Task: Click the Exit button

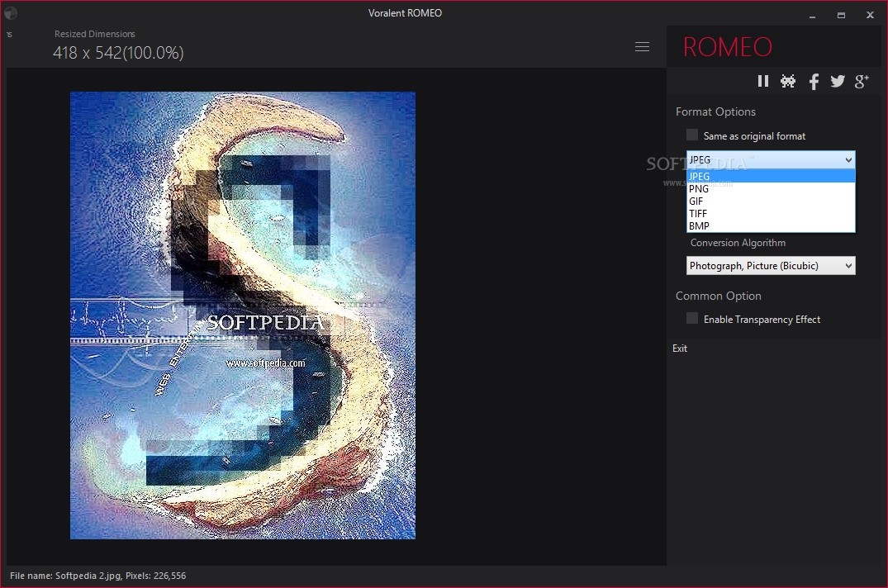Action: click(680, 348)
